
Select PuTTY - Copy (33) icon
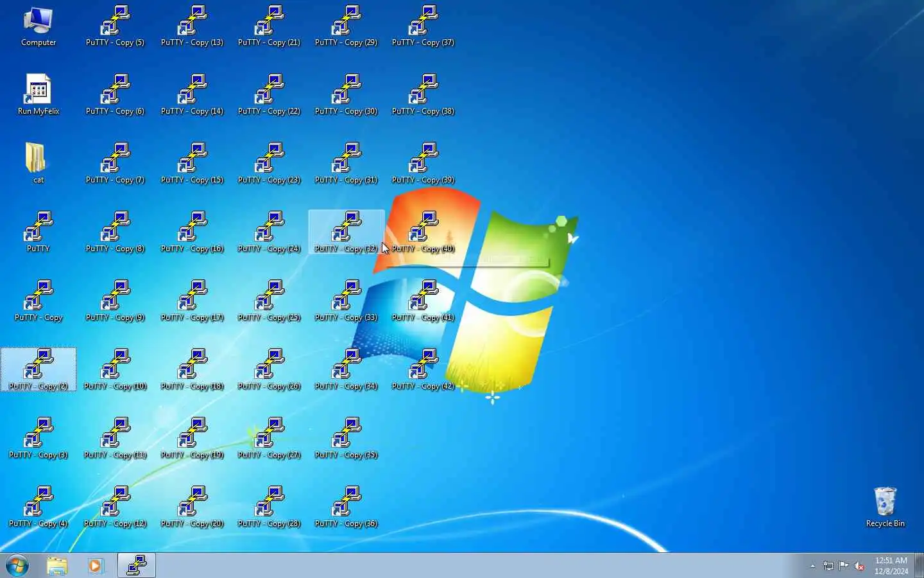click(x=346, y=301)
